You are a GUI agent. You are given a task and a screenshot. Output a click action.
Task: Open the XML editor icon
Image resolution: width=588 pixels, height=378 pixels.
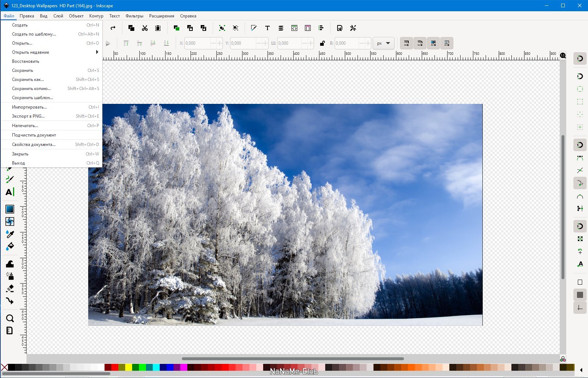coord(294,28)
